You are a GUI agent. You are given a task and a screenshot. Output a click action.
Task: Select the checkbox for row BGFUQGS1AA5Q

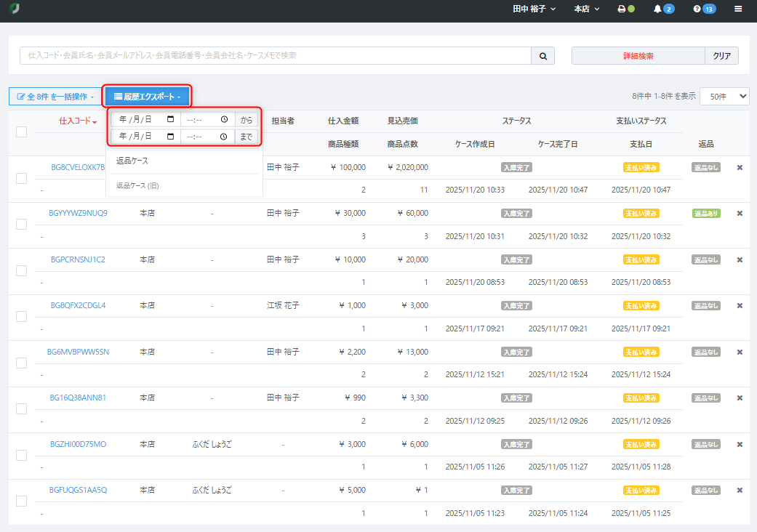[x=22, y=501]
